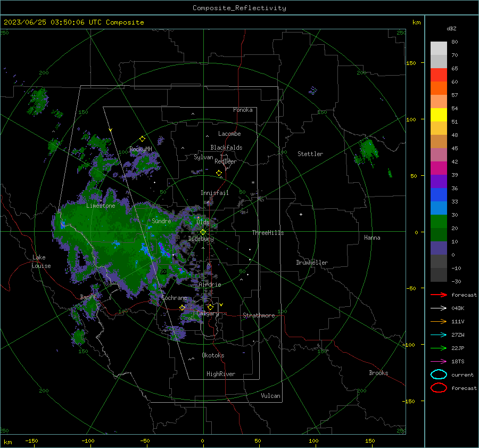
Task: Click the red forecast ellipse icon
Action: pos(439,388)
